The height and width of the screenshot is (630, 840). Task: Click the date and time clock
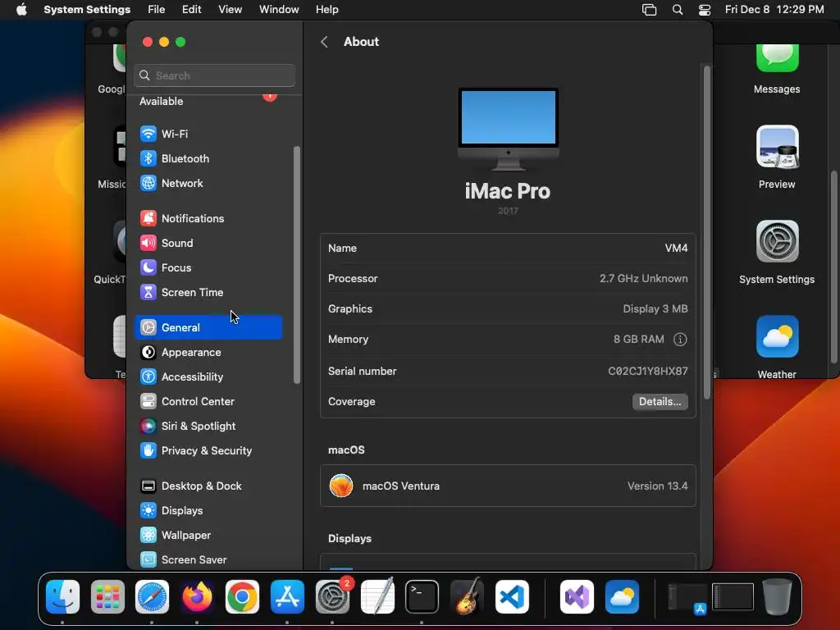pyautogui.click(x=774, y=10)
